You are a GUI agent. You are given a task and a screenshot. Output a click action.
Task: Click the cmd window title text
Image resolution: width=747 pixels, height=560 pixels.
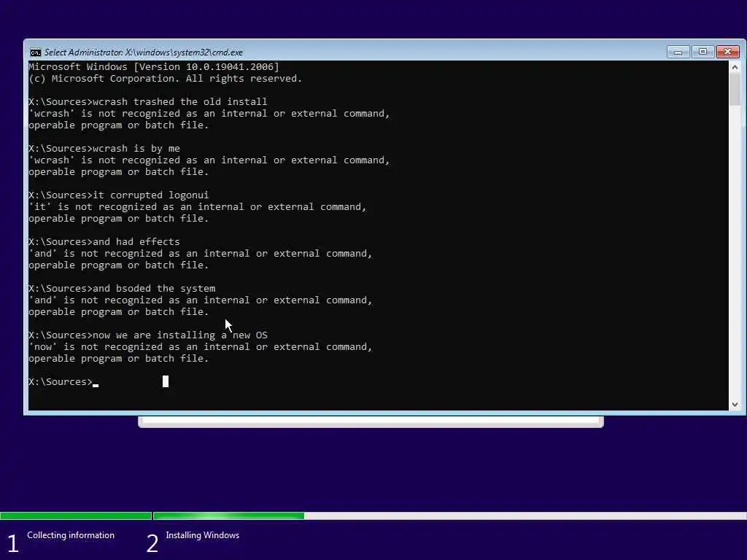(x=144, y=52)
